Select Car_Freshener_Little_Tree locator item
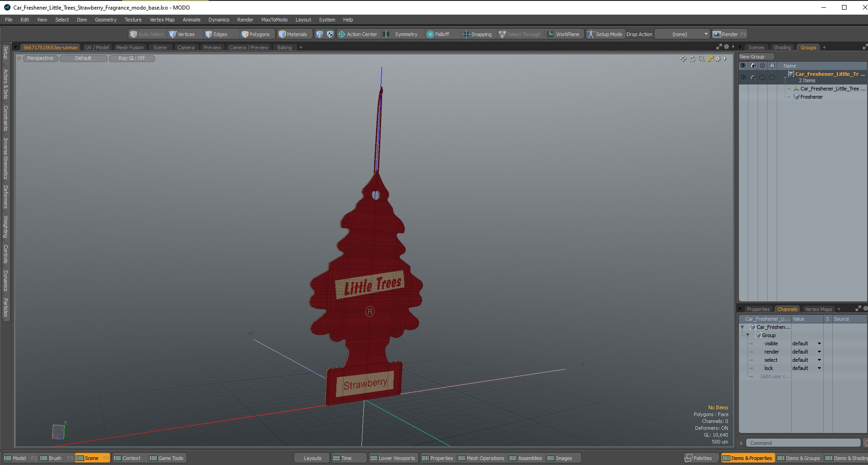 829,89
